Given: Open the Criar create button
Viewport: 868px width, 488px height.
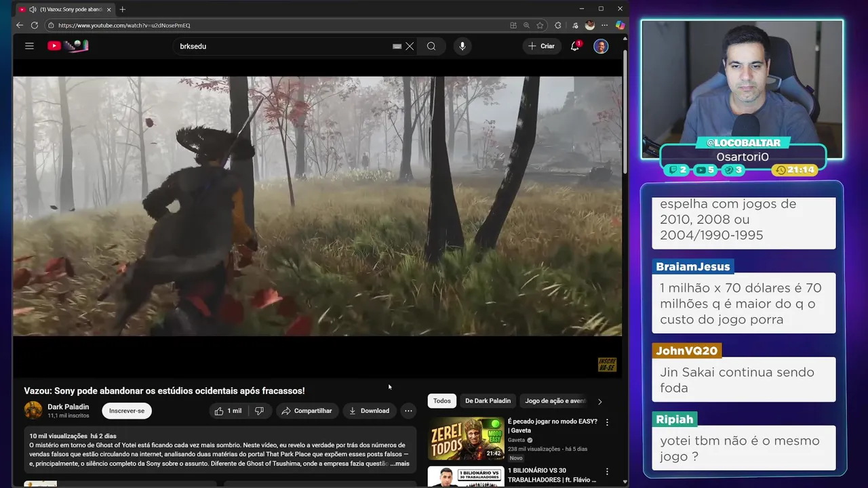Looking at the screenshot, I should [x=541, y=46].
